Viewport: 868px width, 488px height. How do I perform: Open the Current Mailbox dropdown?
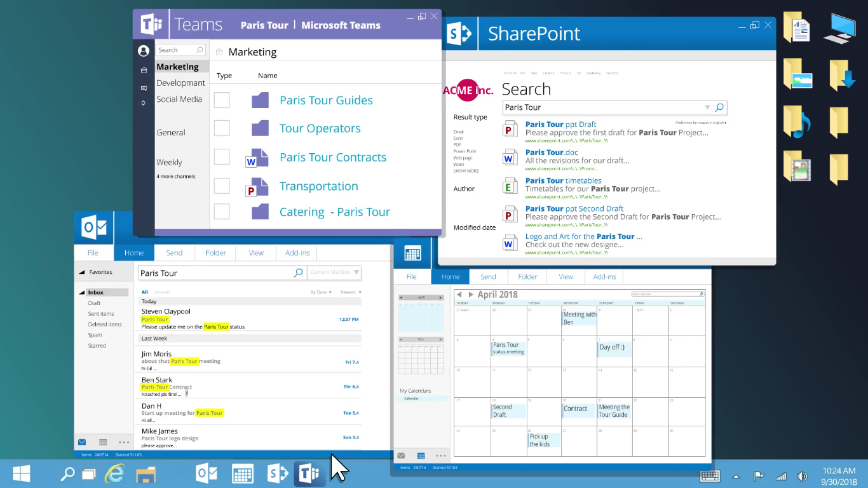click(x=334, y=273)
